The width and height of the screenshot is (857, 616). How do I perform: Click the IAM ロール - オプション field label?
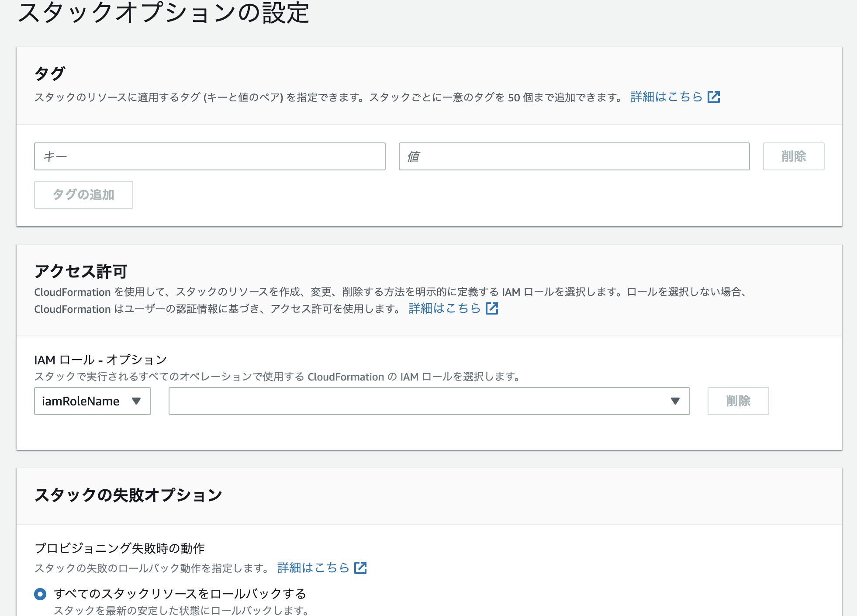tap(100, 360)
